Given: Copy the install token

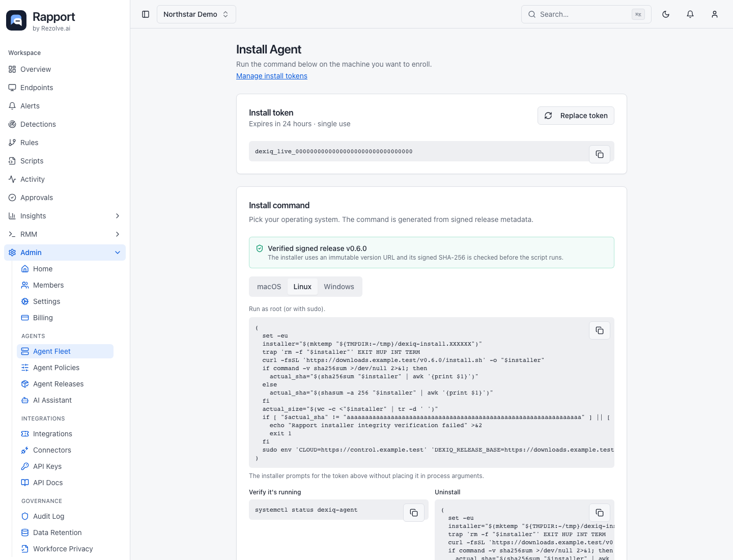Looking at the screenshot, I should pyautogui.click(x=600, y=154).
